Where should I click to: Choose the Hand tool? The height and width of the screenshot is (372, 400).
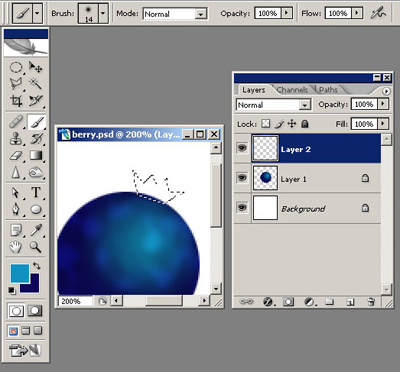[16, 247]
